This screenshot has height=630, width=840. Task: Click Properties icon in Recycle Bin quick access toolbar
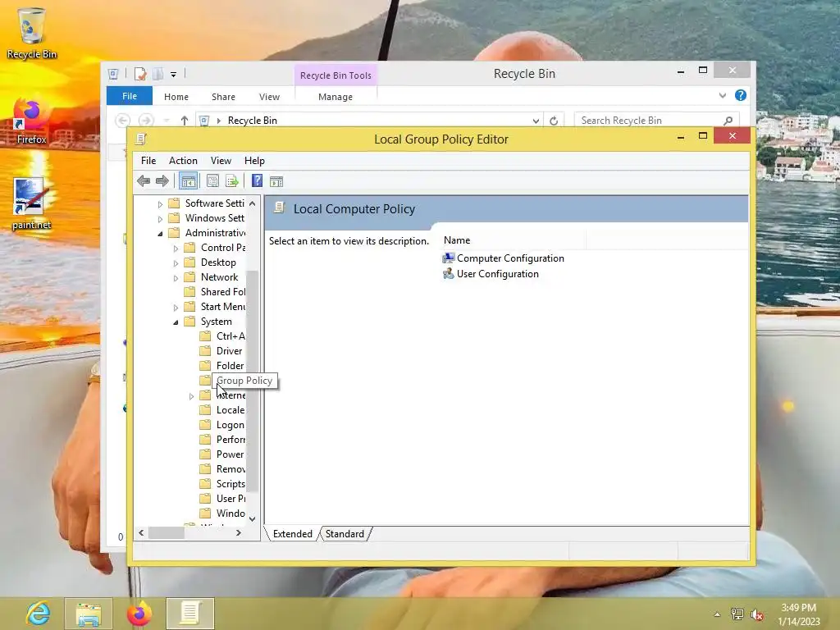(140, 74)
